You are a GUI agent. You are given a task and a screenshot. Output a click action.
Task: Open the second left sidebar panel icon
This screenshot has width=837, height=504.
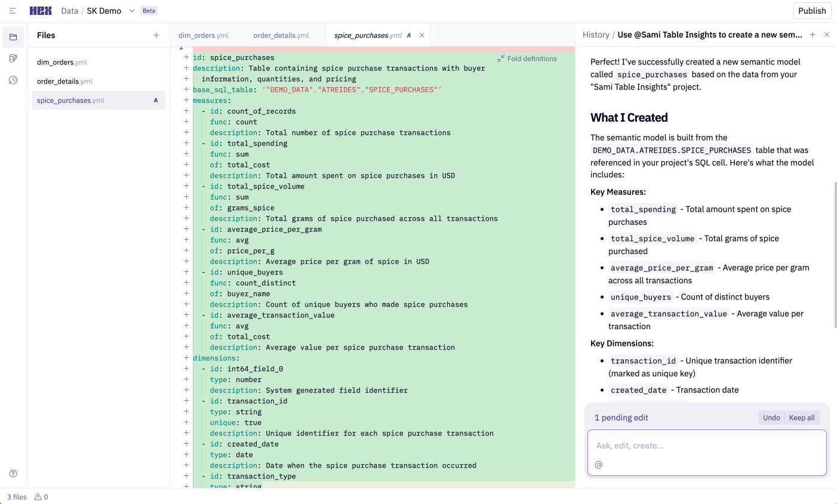point(13,58)
